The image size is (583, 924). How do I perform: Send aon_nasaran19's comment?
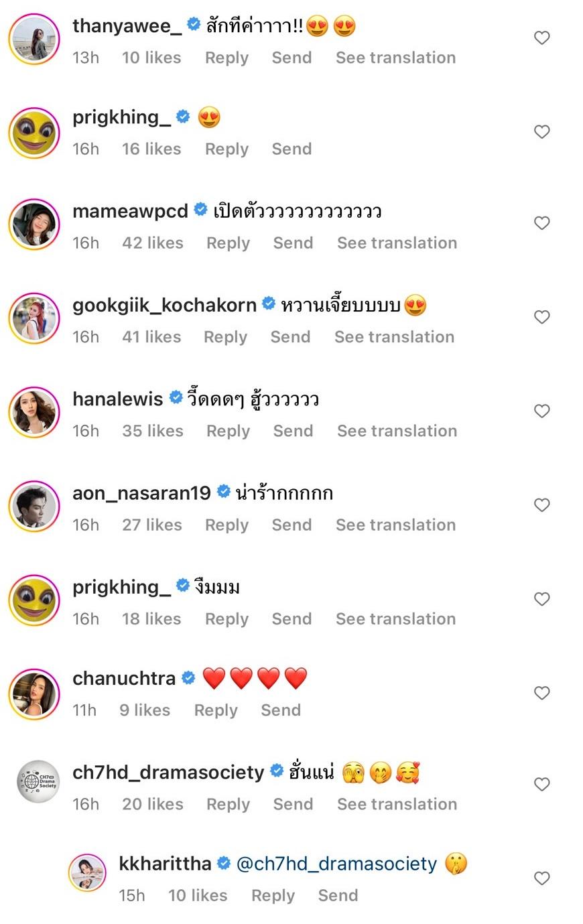point(291,525)
